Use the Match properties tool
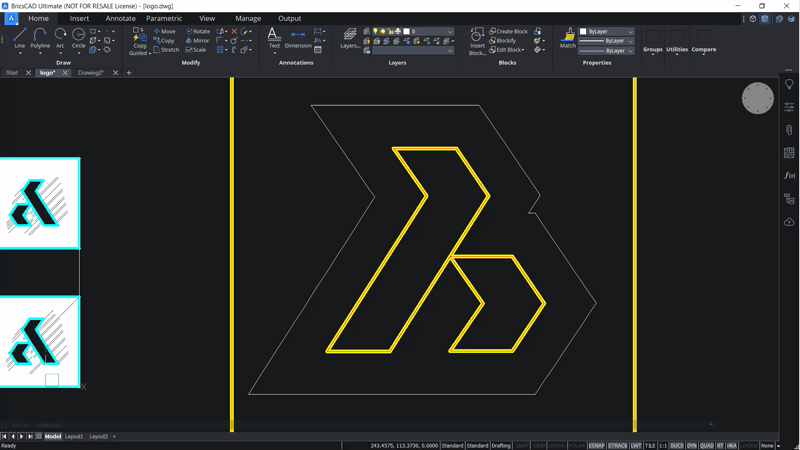The image size is (800, 450). [x=567, y=38]
